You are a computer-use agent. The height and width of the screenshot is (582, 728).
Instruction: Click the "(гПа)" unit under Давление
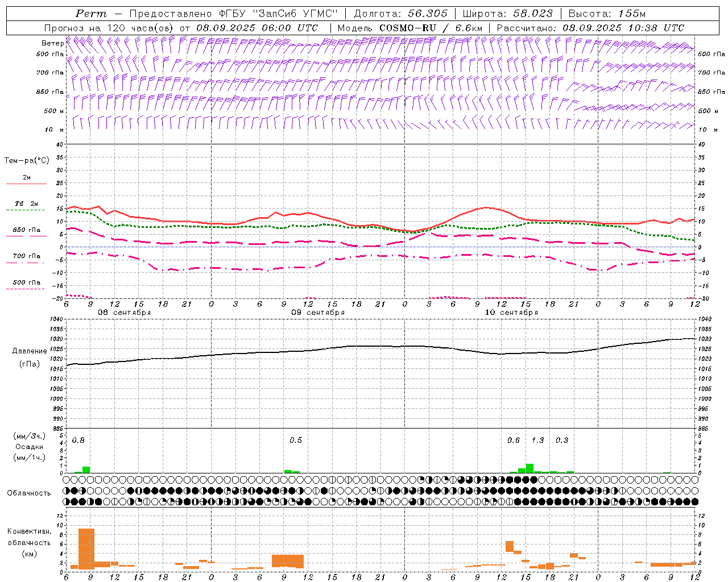30,364
